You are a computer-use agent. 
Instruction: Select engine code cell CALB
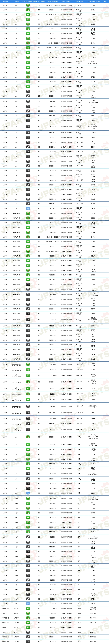coord(93,532)
